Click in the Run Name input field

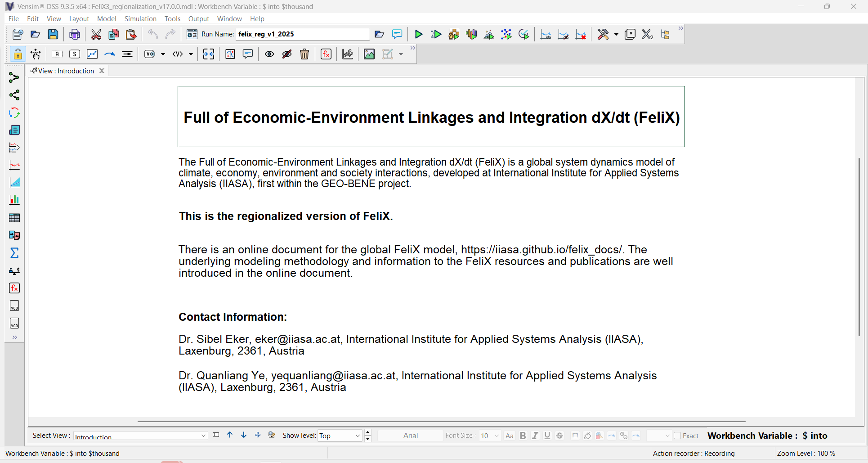[302, 34]
